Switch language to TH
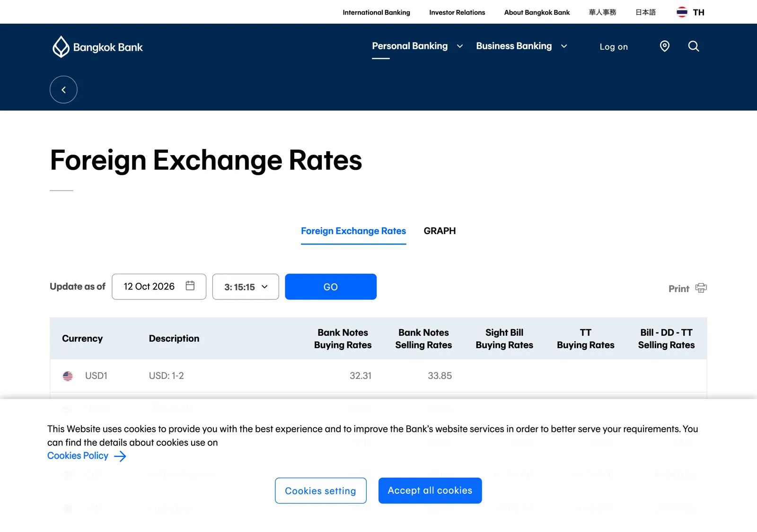757x532 pixels. 698,12
